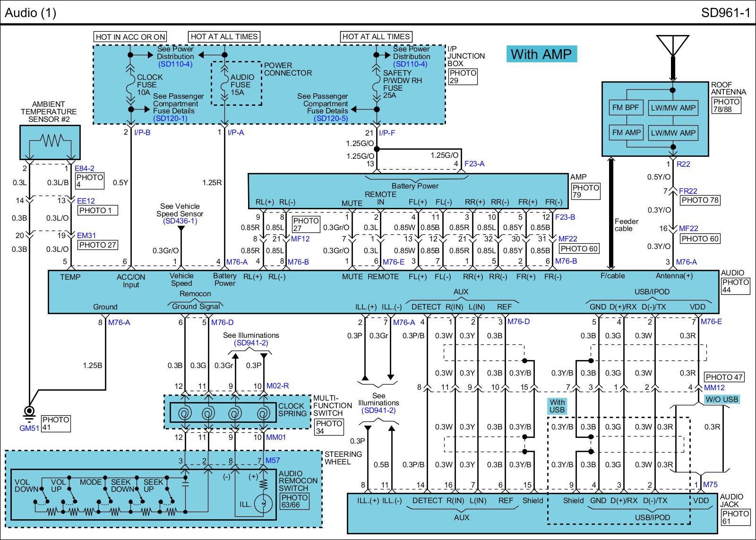Click connector label E84-2
The height and width of the screenshot is (540, 756).
pos(85,168)
